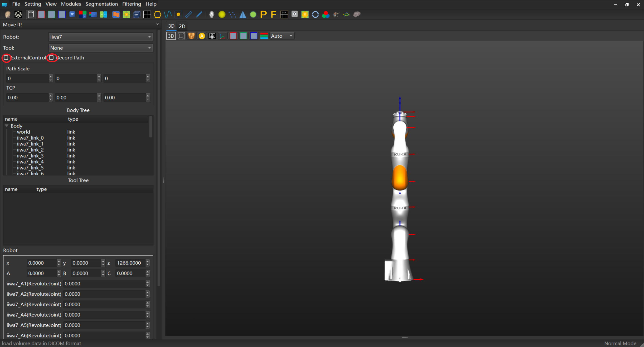Click the yellow hexagon icon in the toolbar
The width and height of the screenshot is (644, 347).
tap(157, 15)
